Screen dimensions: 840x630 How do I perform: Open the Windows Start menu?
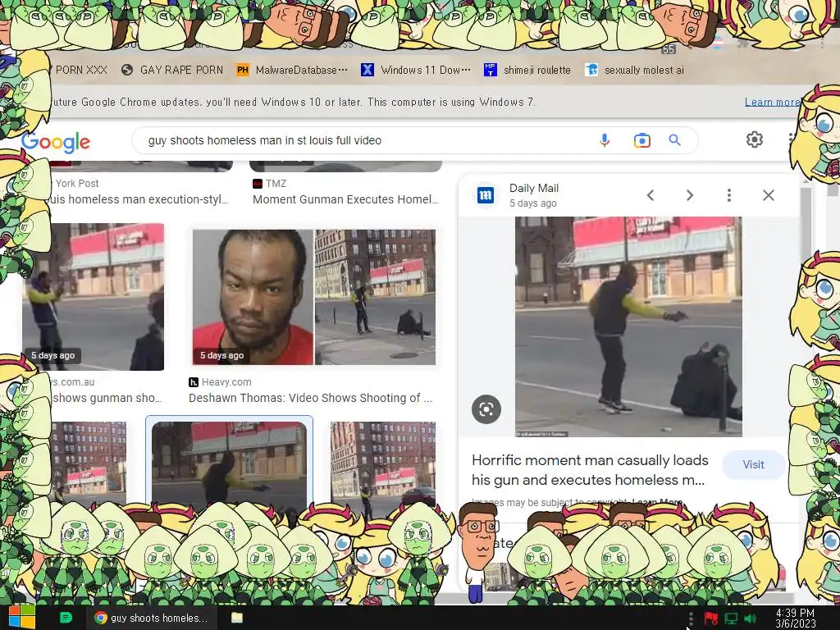coord(21,618)
